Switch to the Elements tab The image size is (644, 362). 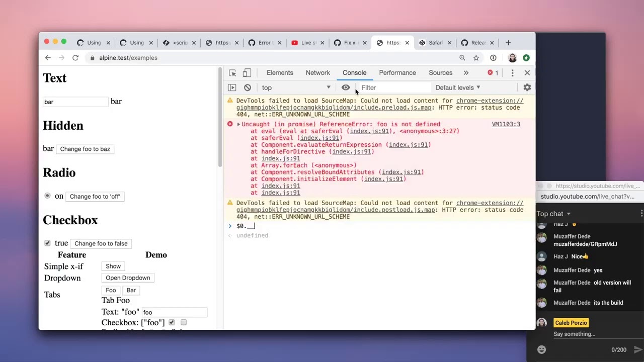coord(280,73)
